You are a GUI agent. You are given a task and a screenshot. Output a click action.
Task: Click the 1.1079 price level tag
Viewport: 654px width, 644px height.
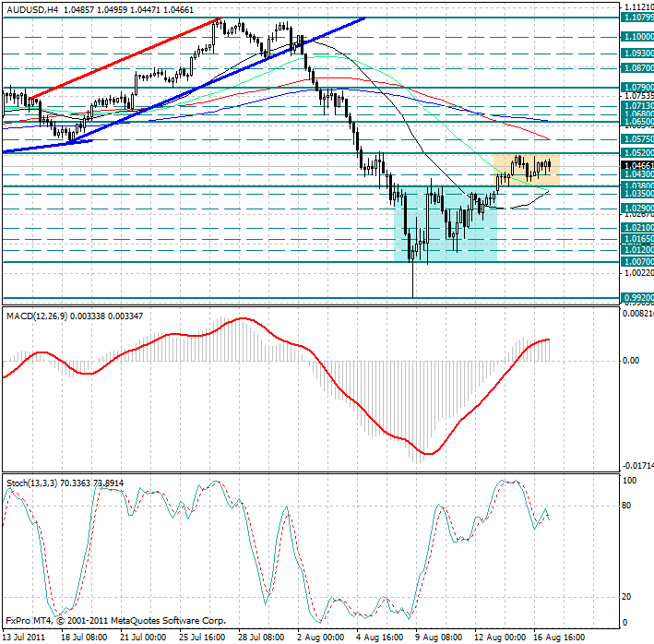point(637,18)
